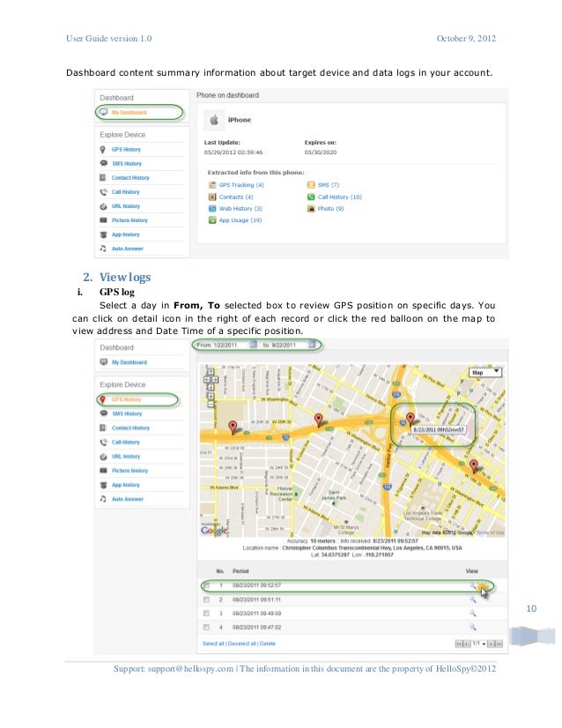
Task: View details of record 4 magnifier icon
Action: (x=472, y=628)
